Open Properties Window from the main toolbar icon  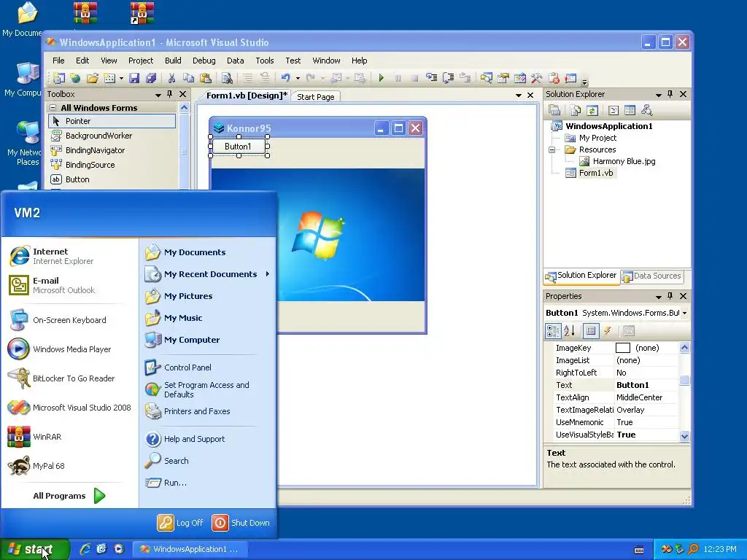tap(503, 78)
